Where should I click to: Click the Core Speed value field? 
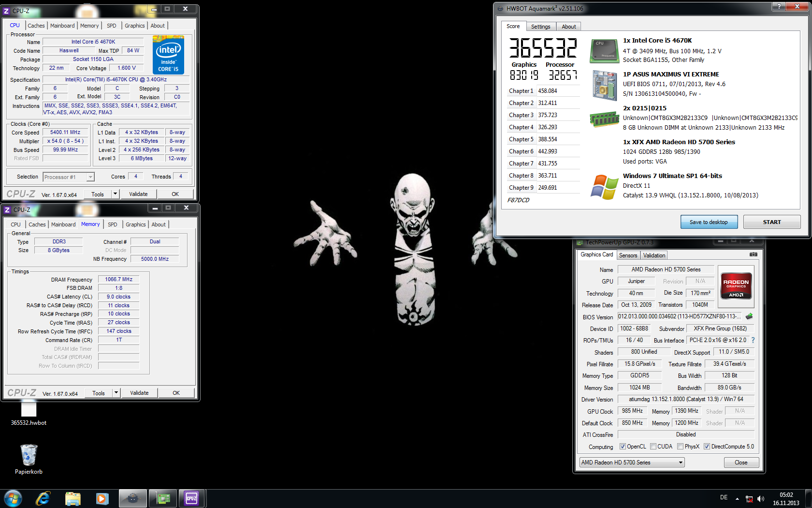pos(65,133)
